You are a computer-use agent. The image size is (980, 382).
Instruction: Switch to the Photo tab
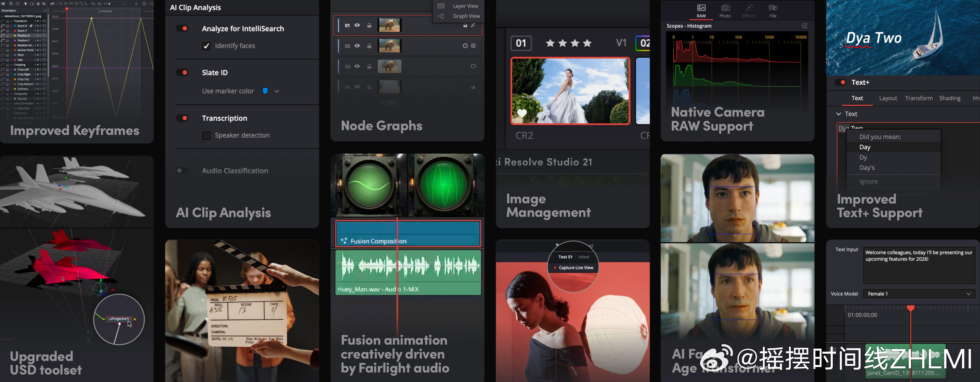pos(725,11)
